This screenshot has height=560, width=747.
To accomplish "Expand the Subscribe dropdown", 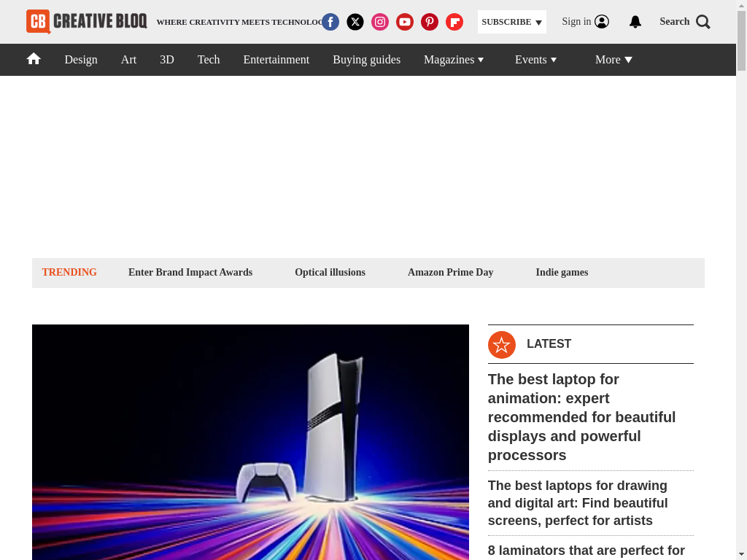I will point(511,22).
